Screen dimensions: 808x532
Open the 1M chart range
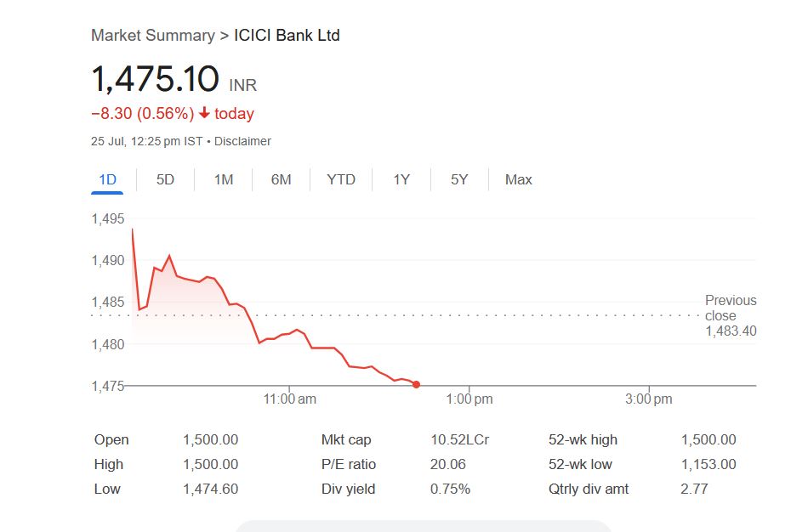[x=223, y=179]
